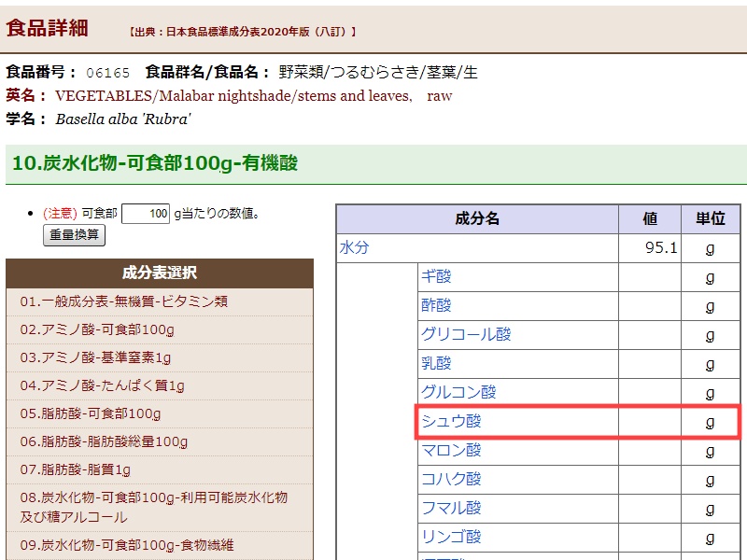The height and width of the screenshot is (560, 747).
Task: Open 09.炭水化物-可食部100g-食物繊維 table
Action: pyautogui.click(x=127, y=545)
